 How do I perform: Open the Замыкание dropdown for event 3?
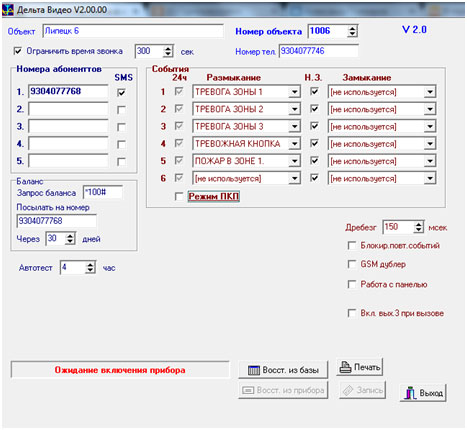tap(430, 127)
